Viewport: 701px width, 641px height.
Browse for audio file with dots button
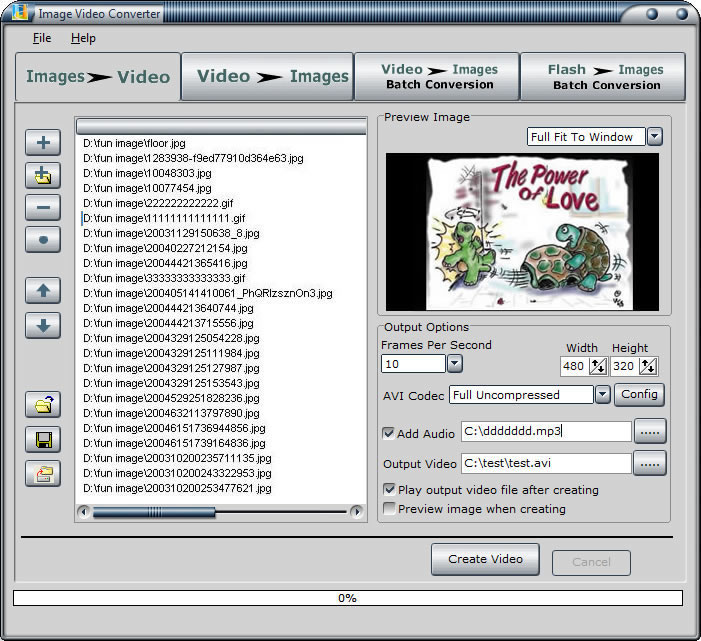[650, 431]
